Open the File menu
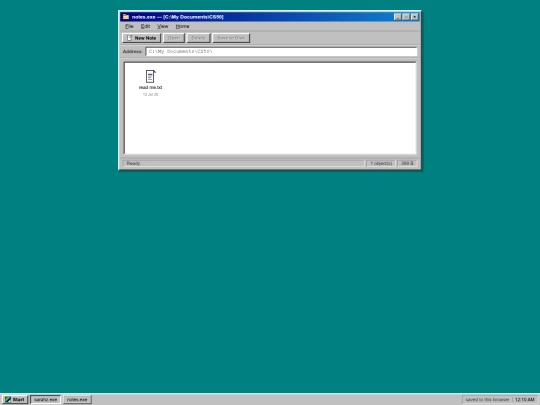 click(129, 26)
